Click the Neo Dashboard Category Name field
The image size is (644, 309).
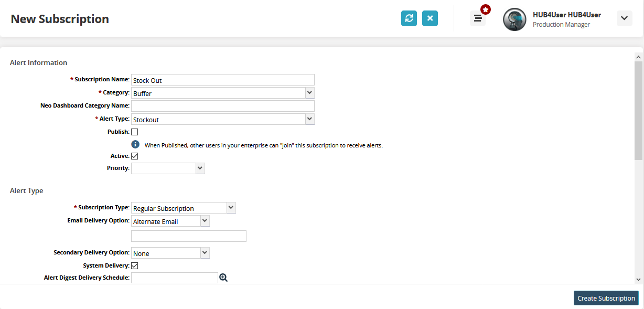pos(222,106)
